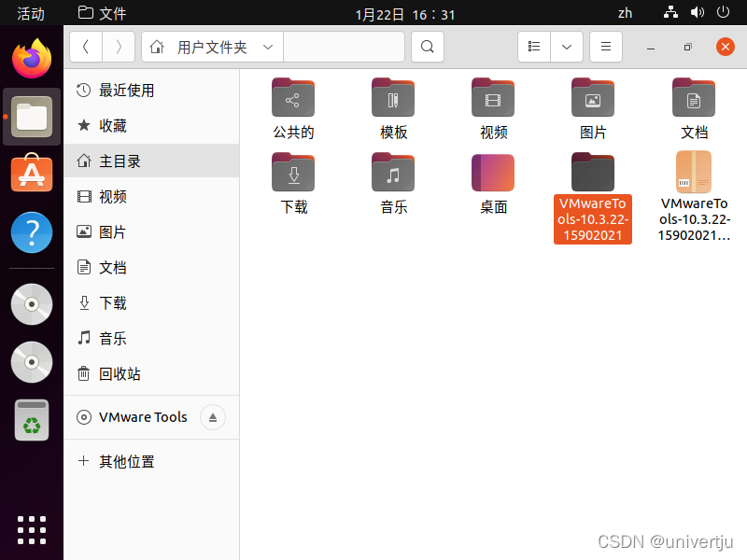747x560 pixels.
Task: Select the VMwareTools archive package file
Action: (x=694, y=172)
